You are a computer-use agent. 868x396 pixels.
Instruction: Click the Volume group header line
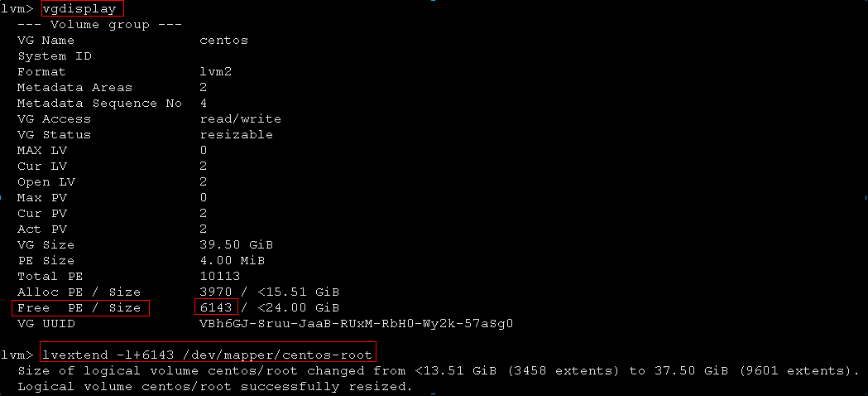pyautogui.click(x=100, y=25)
